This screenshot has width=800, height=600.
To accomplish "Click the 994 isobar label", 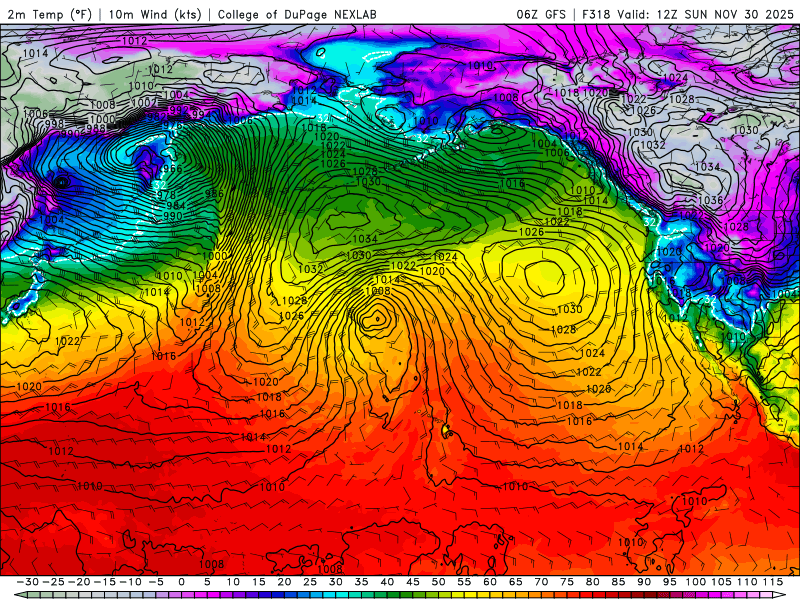I will (x=201, y=114).
